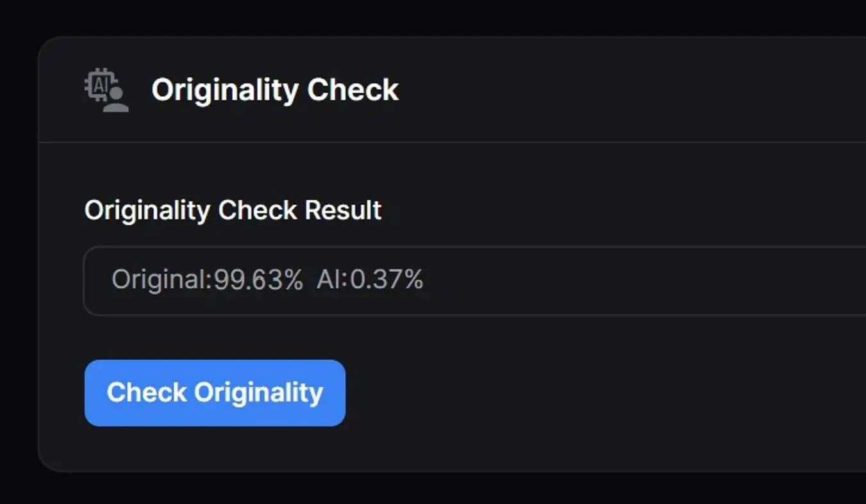Screen dimensions: 866x504
Task: Click the Original:99.63% result text
Action: 207,280
